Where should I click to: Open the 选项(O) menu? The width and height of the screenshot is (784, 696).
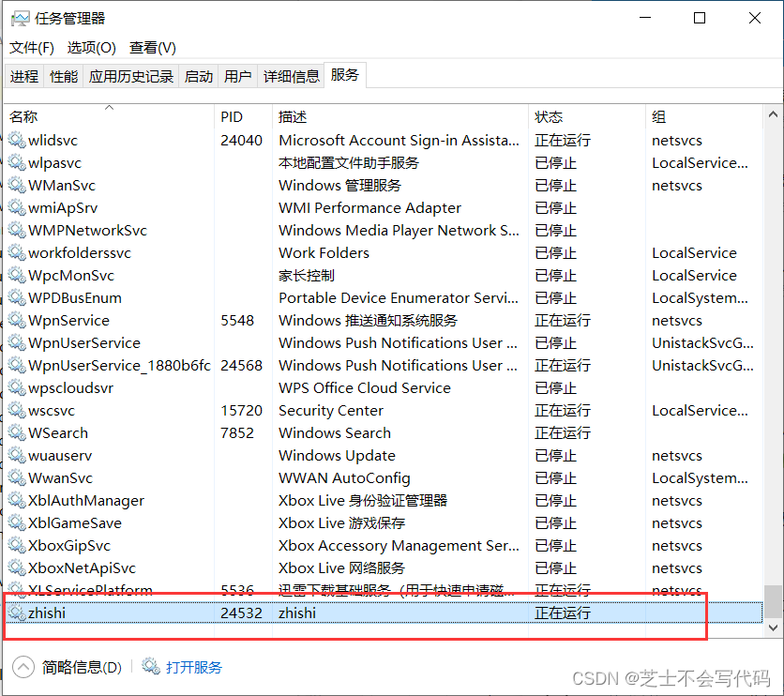pos(92,48)
